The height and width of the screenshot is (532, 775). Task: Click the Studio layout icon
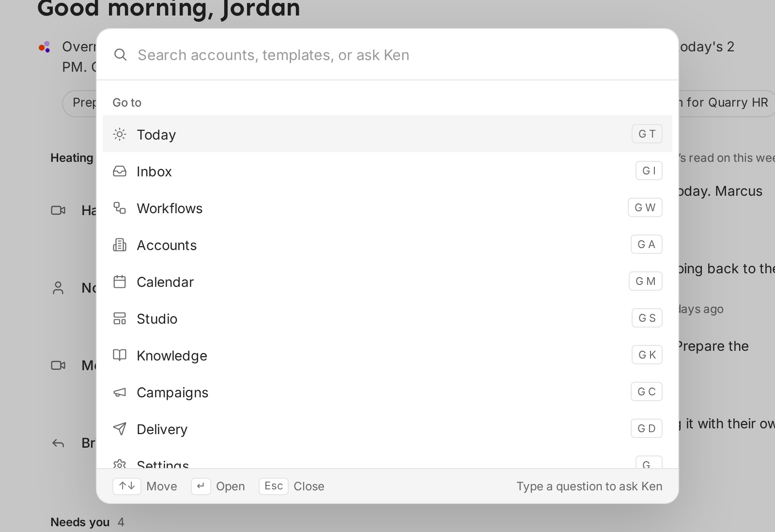tap(120, 318)
